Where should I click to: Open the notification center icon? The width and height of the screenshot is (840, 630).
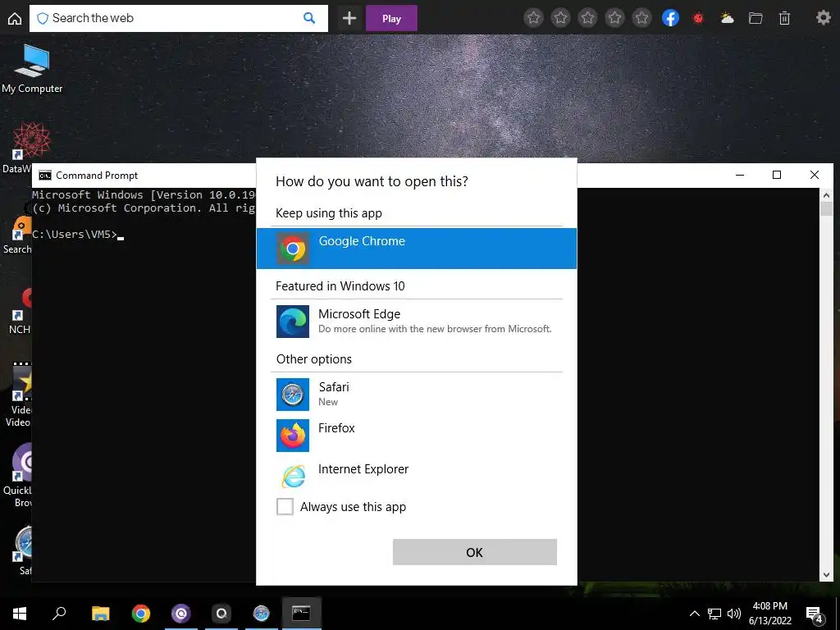tap(815, 614)
